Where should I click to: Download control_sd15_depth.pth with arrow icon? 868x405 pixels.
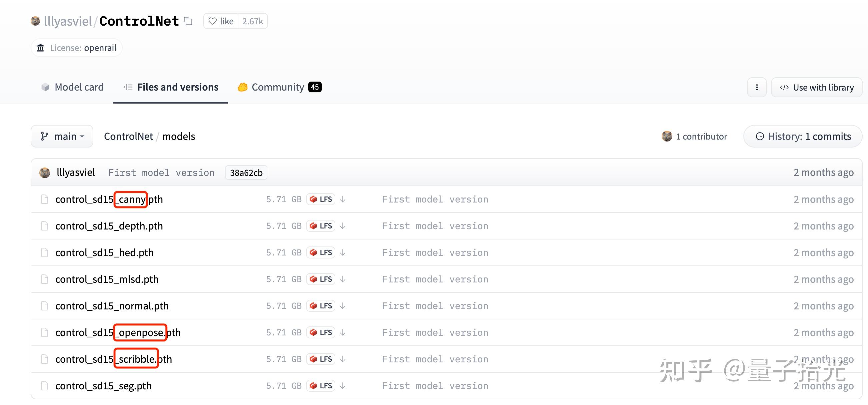pos(343,226)
